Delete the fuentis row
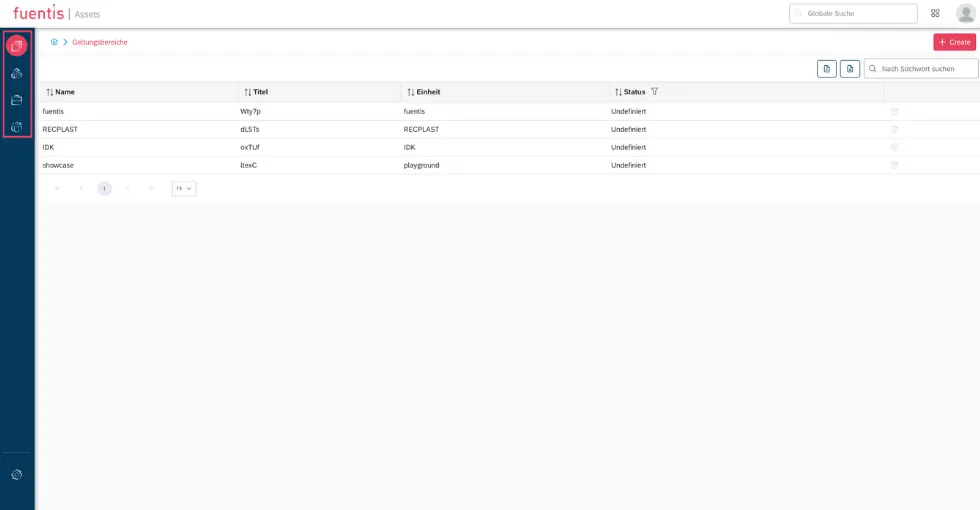This screenshot has height=510, width=980. 894,111
